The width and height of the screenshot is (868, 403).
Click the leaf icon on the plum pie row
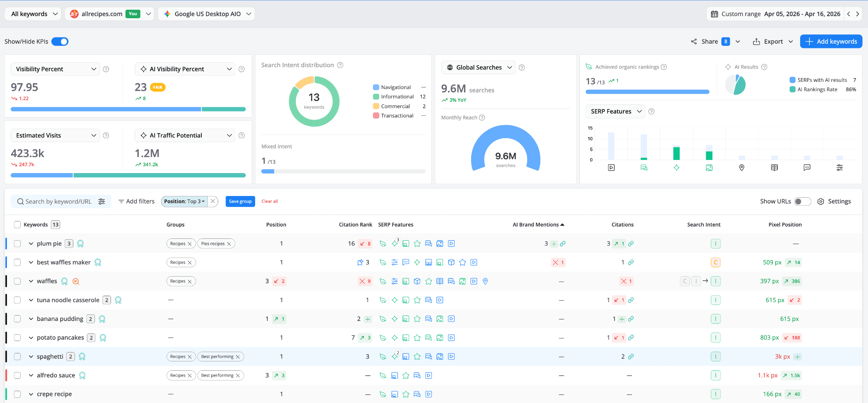click(383, 243)
